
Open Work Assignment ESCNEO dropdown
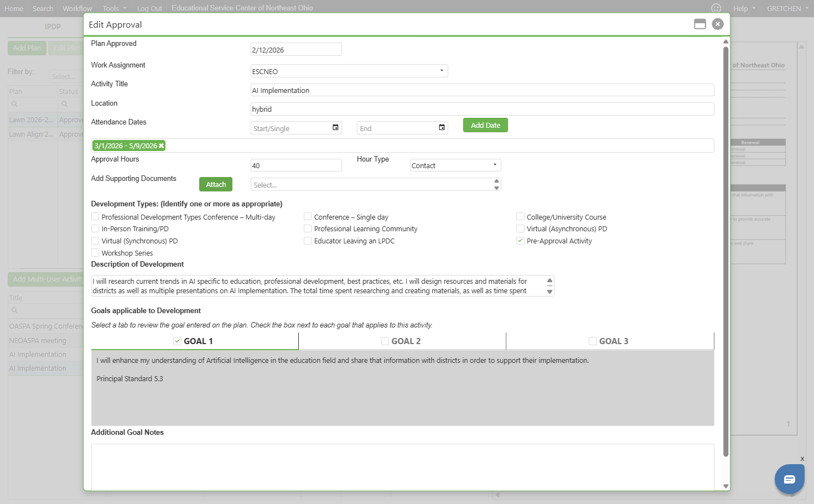pyautogui.click(x=349, y=71)
